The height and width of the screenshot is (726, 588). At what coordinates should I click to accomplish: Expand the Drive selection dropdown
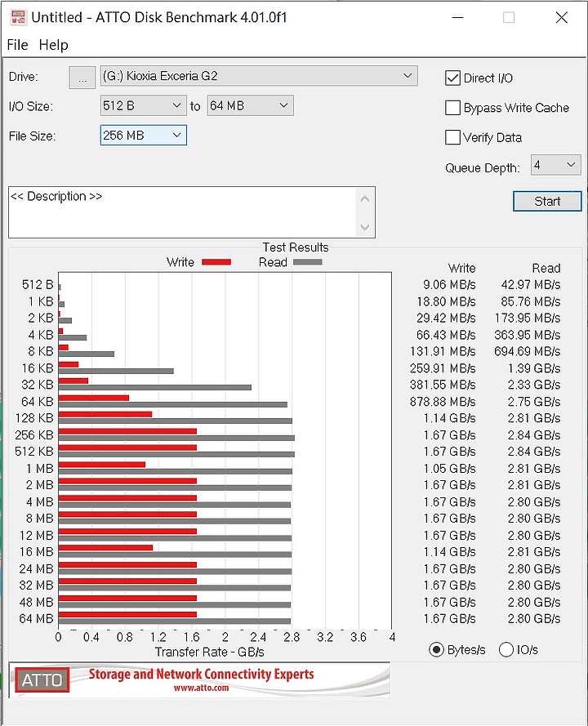click(259, 76)
